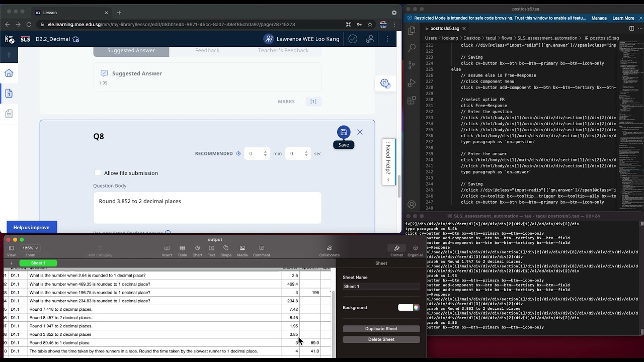This screenshot has height=362, width=644.
Task: Switch to the Teacher's Feedback tab
Action: [283, 50]
